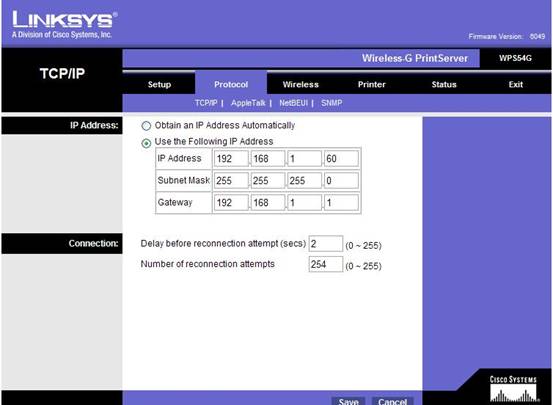Click the last Gateway octet field
This screenshot has width=553, height=405.
tap(341, 202)
